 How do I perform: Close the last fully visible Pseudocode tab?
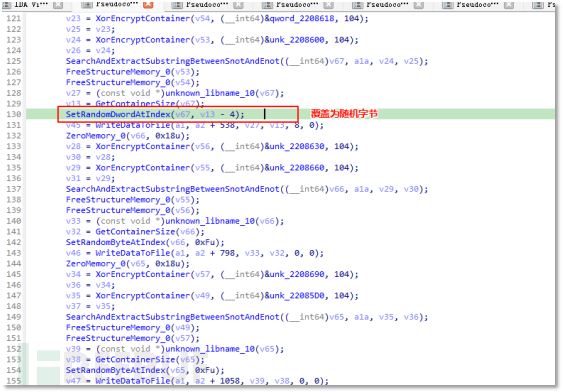point(508,5)
